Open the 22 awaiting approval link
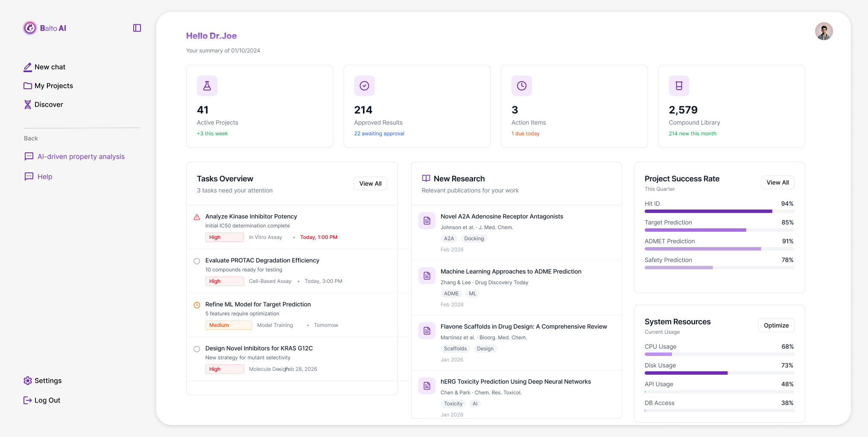This screenshot has height=437, width=868. (x=379, y=133)
